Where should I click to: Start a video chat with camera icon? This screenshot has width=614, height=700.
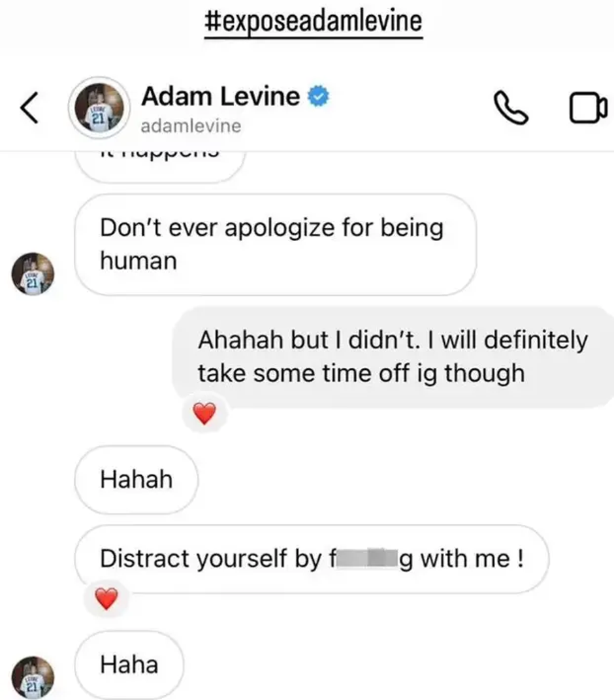coord(588,108)
